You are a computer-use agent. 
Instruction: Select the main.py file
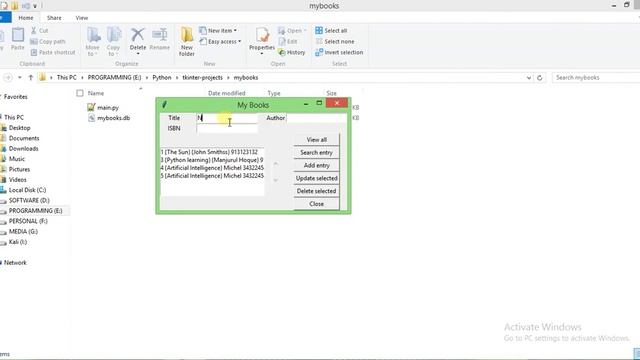tap(103, 107)
